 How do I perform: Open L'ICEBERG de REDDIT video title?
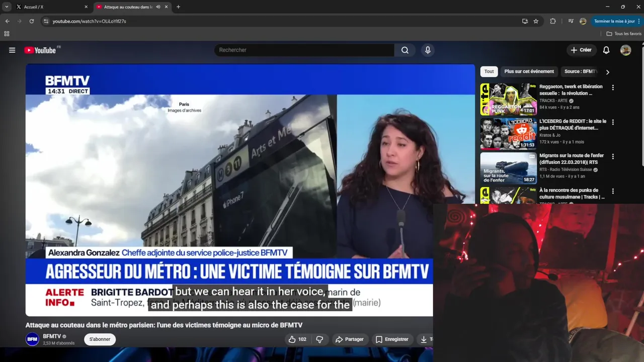point(573,125)
